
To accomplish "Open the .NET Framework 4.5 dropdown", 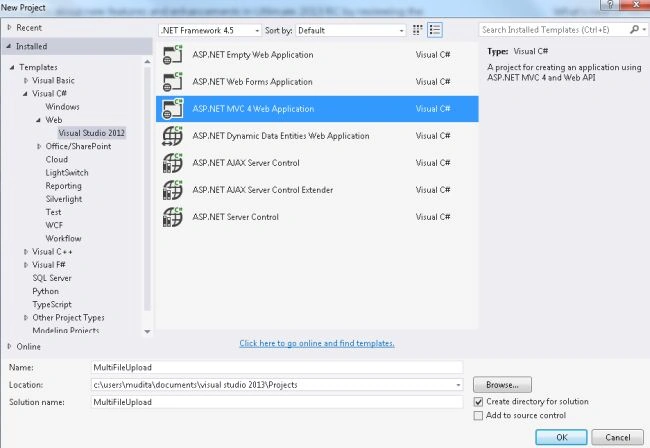I will [x=210, y=30].
